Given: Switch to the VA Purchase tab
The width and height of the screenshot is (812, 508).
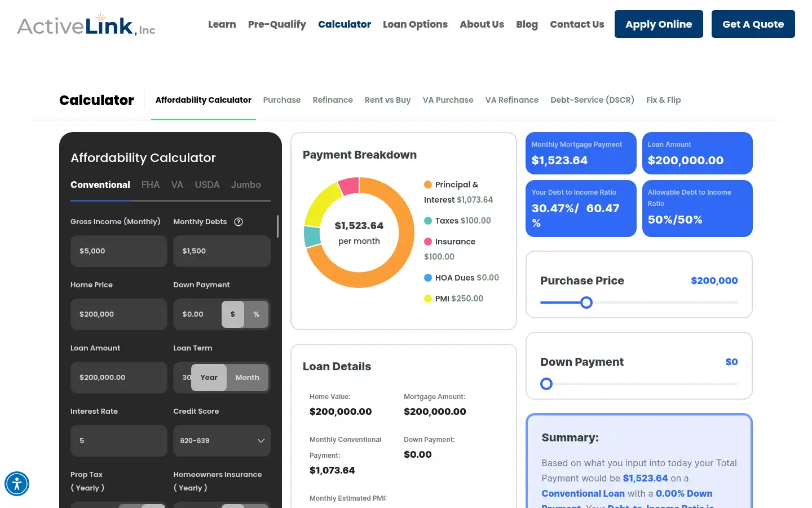Looking at the screenshot, I should tap(448, 100).
